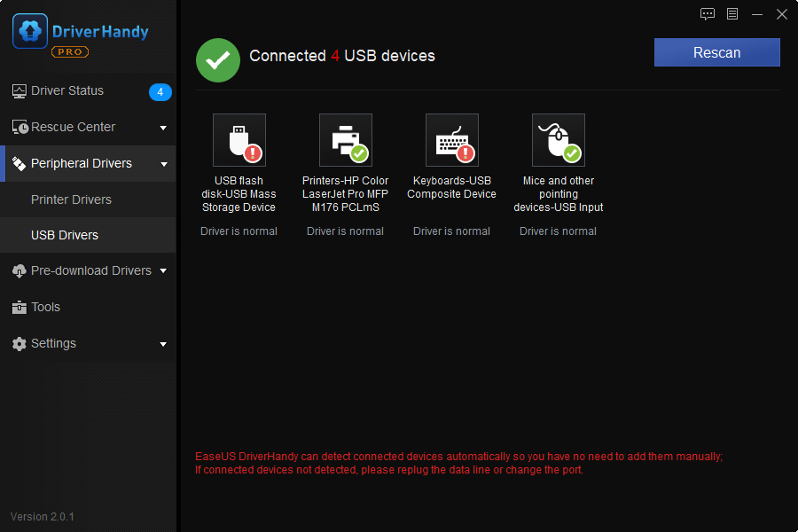The image size is (798, 532).
Task: Open the menu list icon in title bar
Action: click(x=732, y=14)
